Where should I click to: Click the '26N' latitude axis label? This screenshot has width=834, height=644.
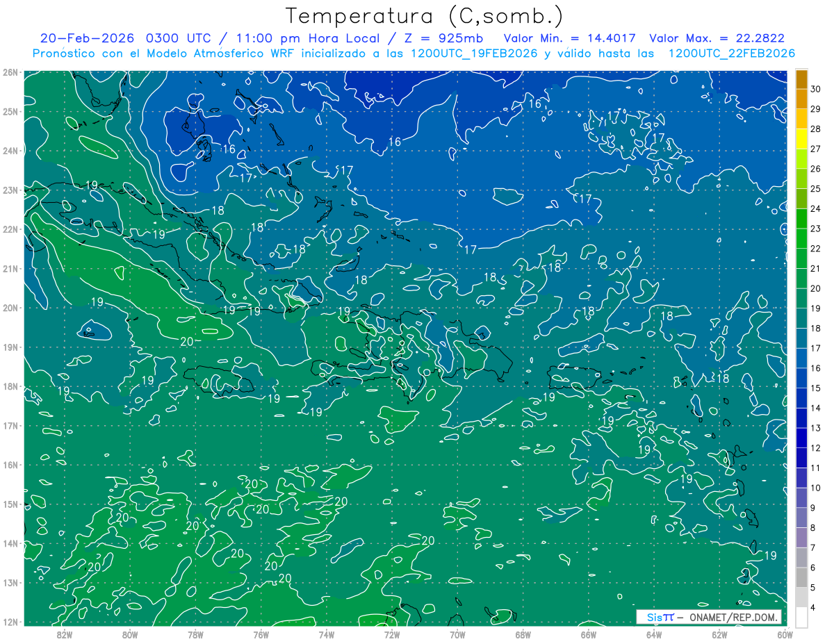click(10, 72)
